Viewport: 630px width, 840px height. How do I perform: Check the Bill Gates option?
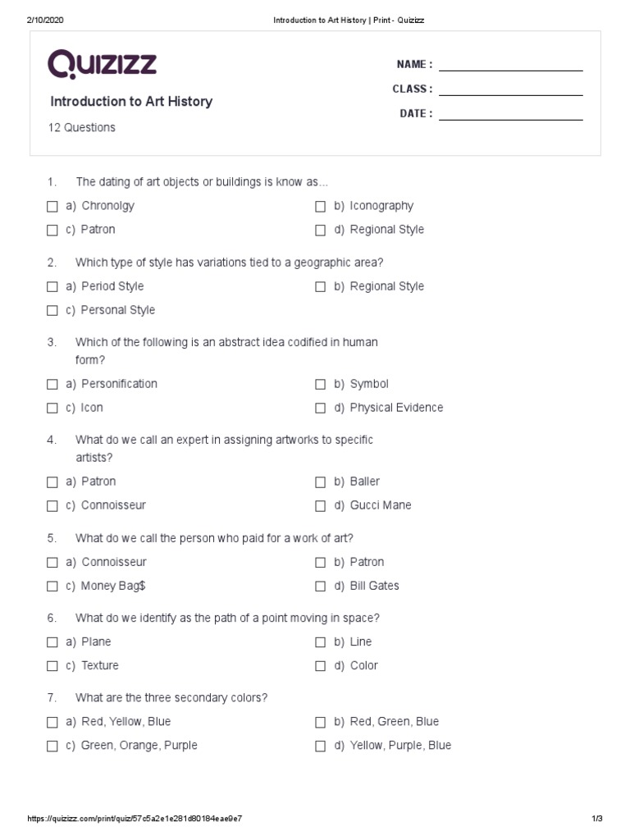(321, 587)
